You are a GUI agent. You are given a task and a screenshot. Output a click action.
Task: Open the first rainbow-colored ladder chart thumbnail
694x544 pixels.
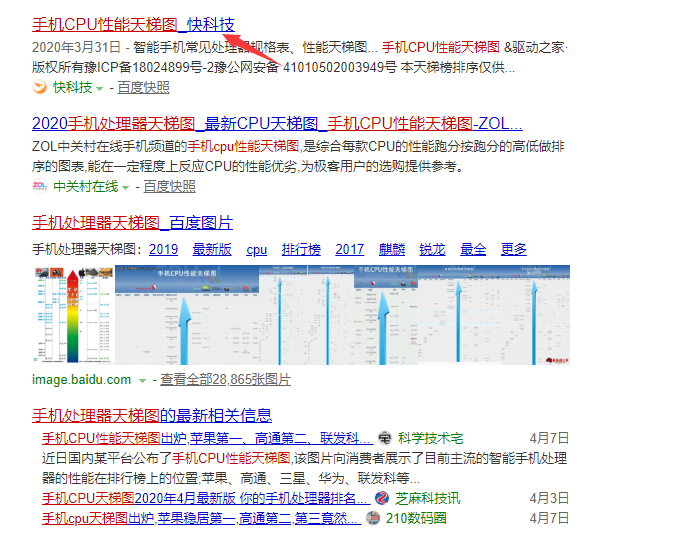click(72, 315)
